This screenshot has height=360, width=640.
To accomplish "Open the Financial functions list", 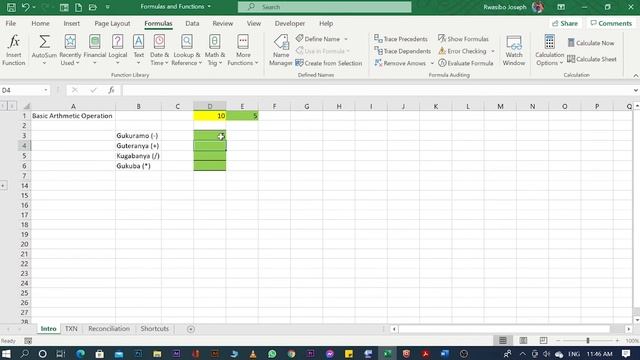I will coord(95,50).
